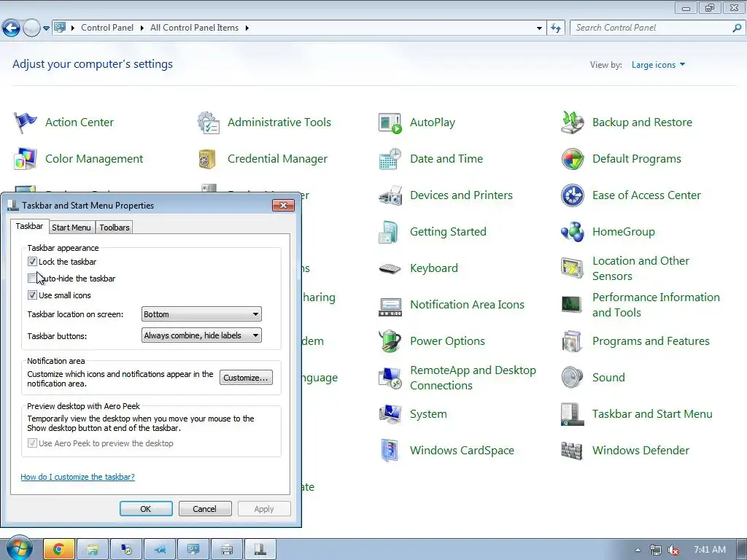Click the Power Options battery icon
Image resolution: width=747 pixels, height=560 pixels.
pyautogui.click(x=390, y=341)
